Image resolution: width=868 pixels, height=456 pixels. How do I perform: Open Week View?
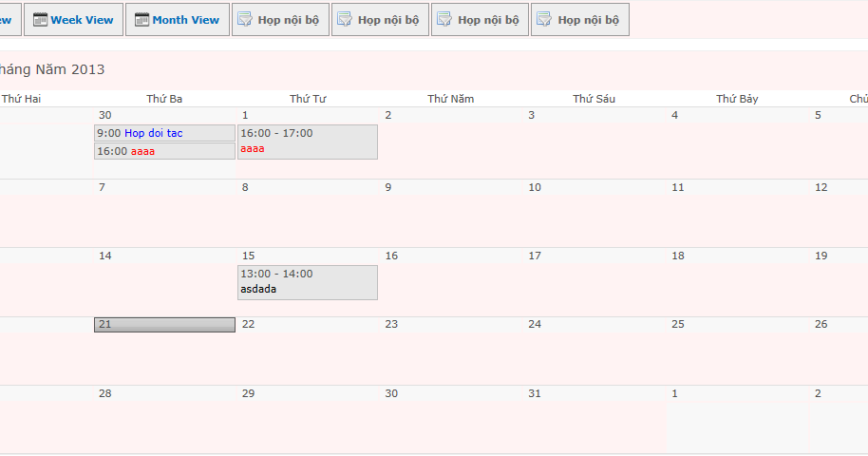74,19
